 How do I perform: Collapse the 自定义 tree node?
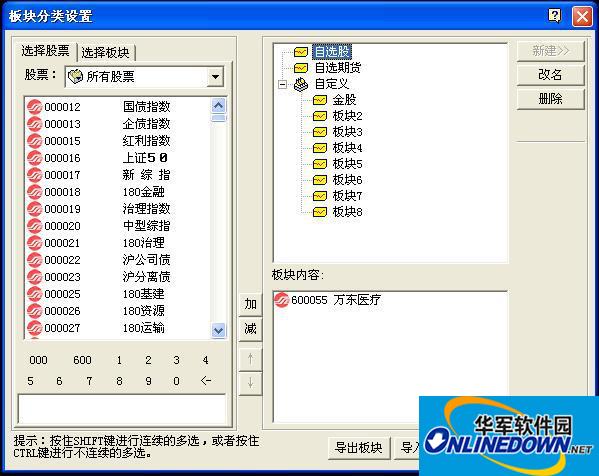click(x=283, y=84)
